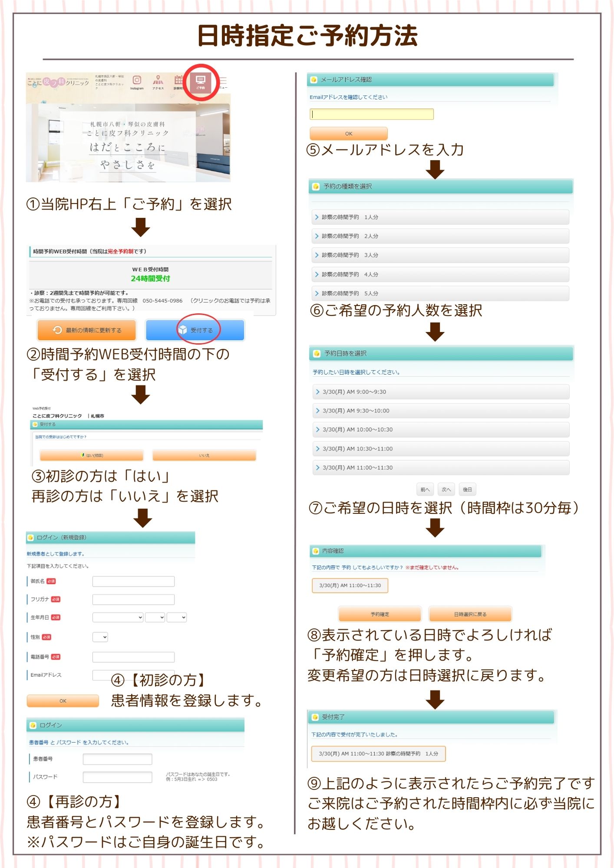Image resolution: width=614 pixels, height=868 pixels.
Task: Click the yellow email address input field
Action: pos(371,114)
